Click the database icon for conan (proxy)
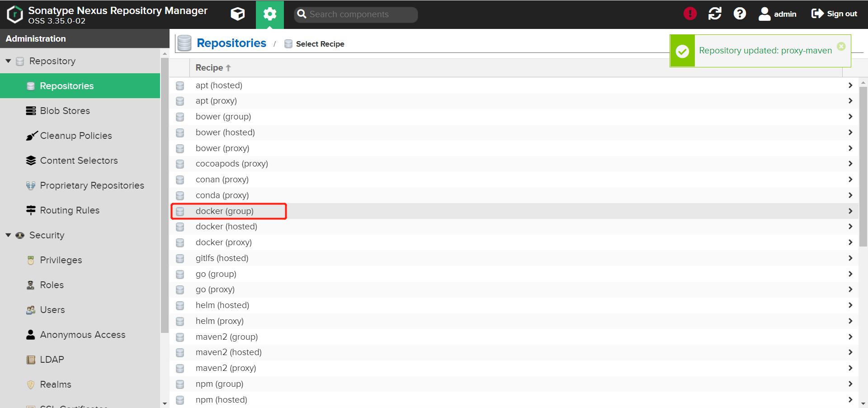The height and width of the screenshot is (408, 868). 180,180
